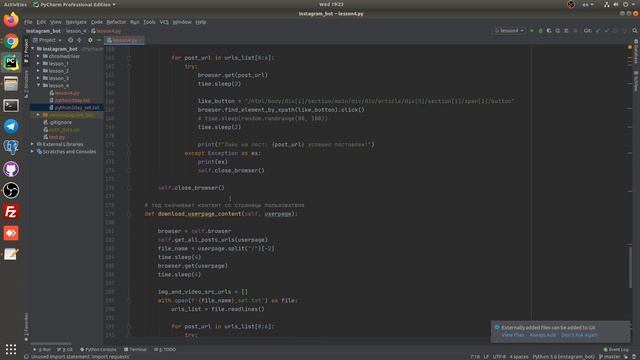
Task: Click the editor vertical scrollbar thumb
Action: click(631, 267)
